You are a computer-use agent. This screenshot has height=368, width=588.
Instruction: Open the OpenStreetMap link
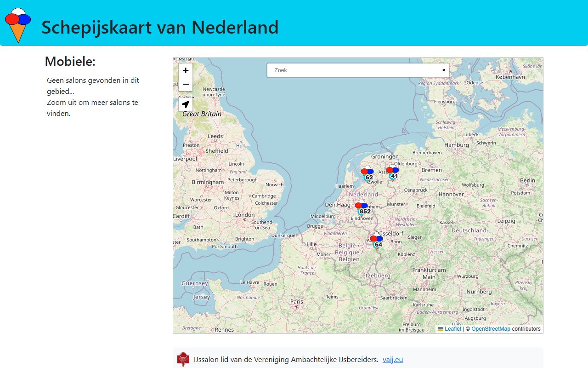[x=491, y=329]
